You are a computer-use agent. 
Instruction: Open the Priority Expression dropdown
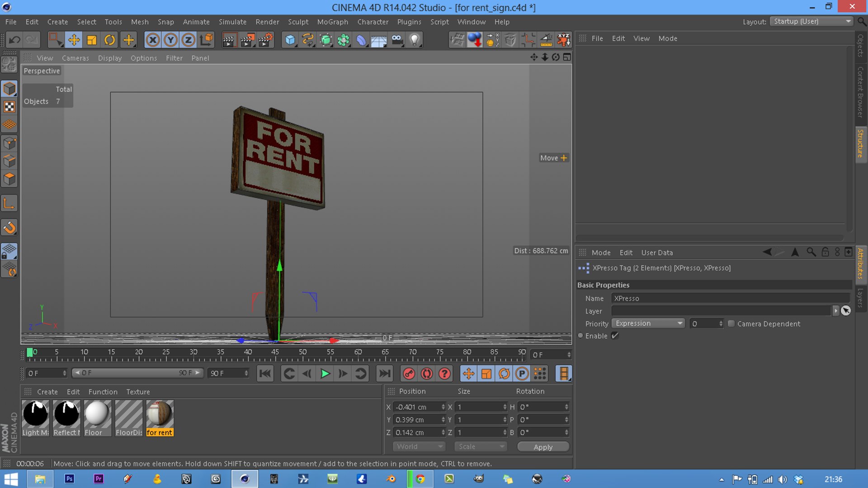click(648, 323)
